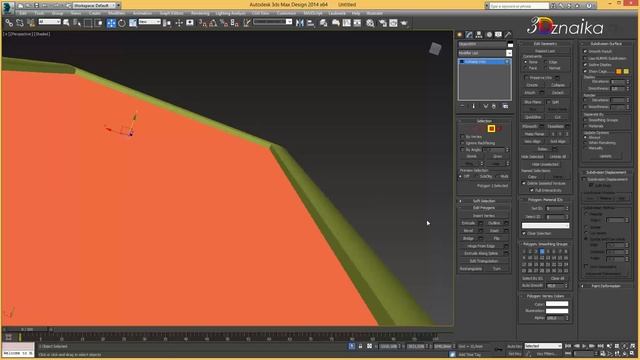The image size is (640, 360).
Task: Open the MAXScript menu
Action: (313, 13)
